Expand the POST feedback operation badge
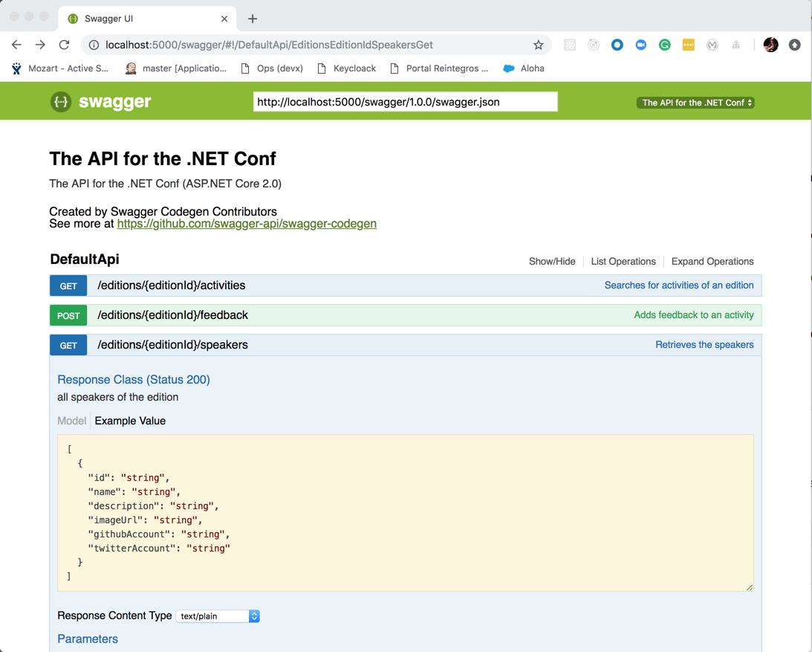 (x=68, y=316)
